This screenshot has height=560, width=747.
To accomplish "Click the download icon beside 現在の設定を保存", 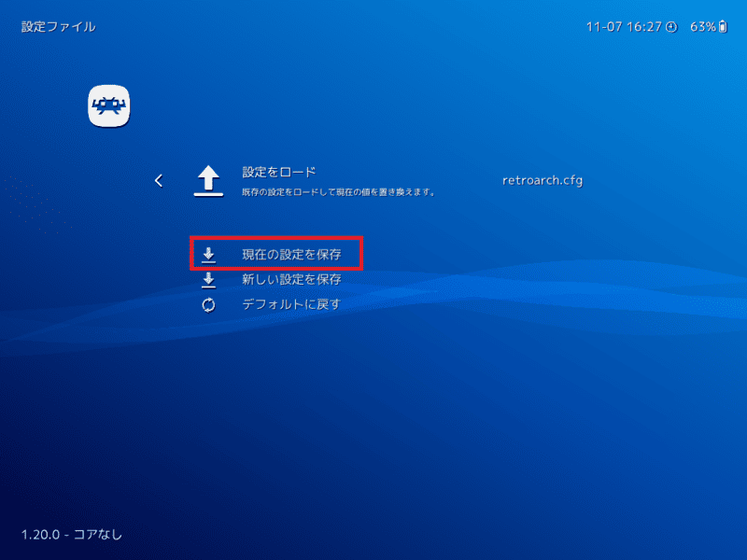I will point(208,255).
